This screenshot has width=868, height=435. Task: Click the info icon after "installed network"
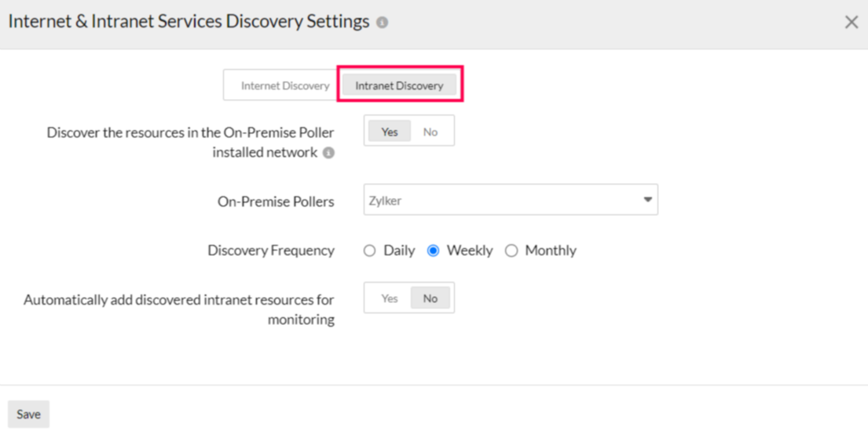[x=328, y=153]
